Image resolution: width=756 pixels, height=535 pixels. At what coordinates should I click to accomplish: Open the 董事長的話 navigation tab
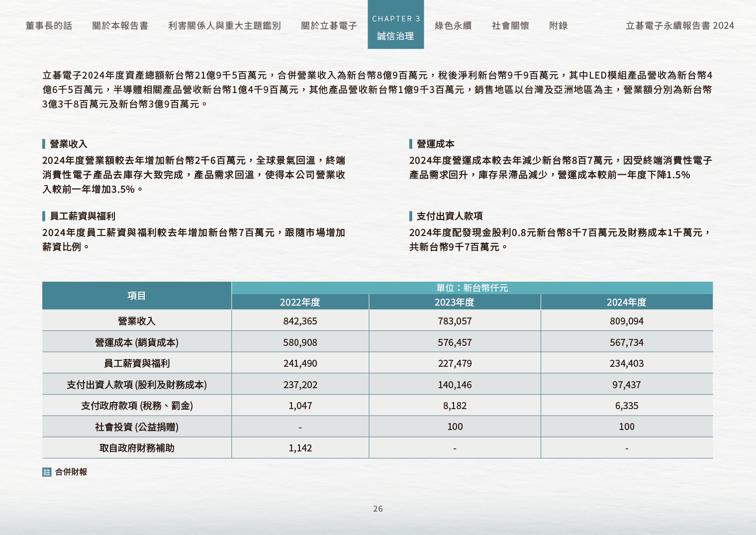click(x=49, y=25)
